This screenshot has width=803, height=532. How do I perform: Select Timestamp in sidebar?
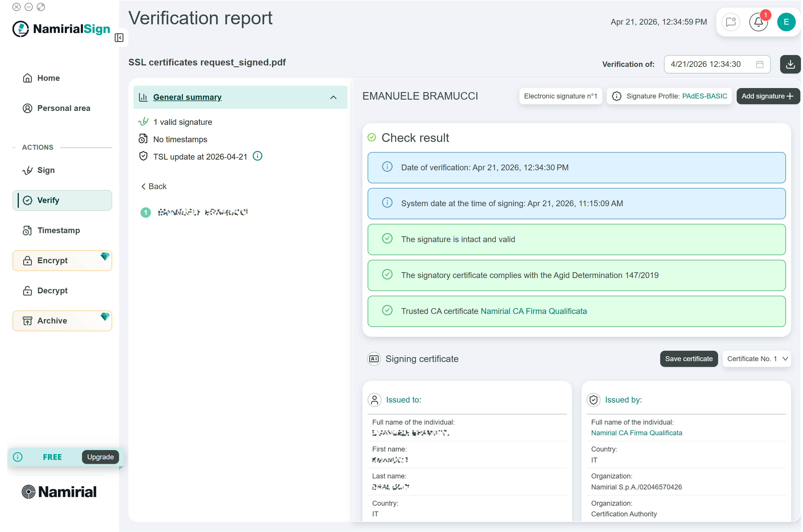pos(59,231)
